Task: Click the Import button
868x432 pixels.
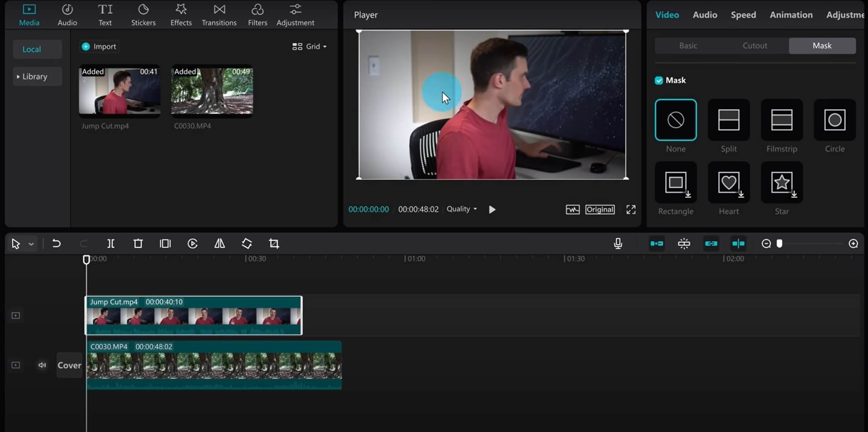Action: coord(99,46)
